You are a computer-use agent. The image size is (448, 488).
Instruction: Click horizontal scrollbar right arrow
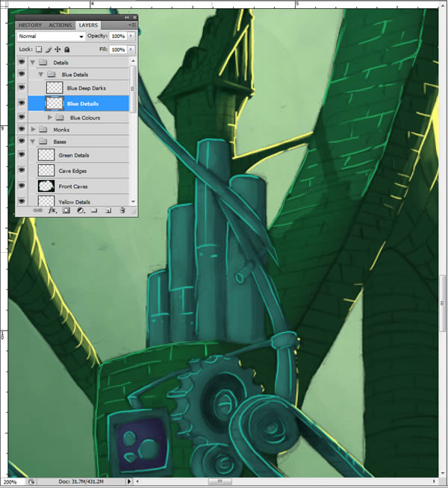435,482
